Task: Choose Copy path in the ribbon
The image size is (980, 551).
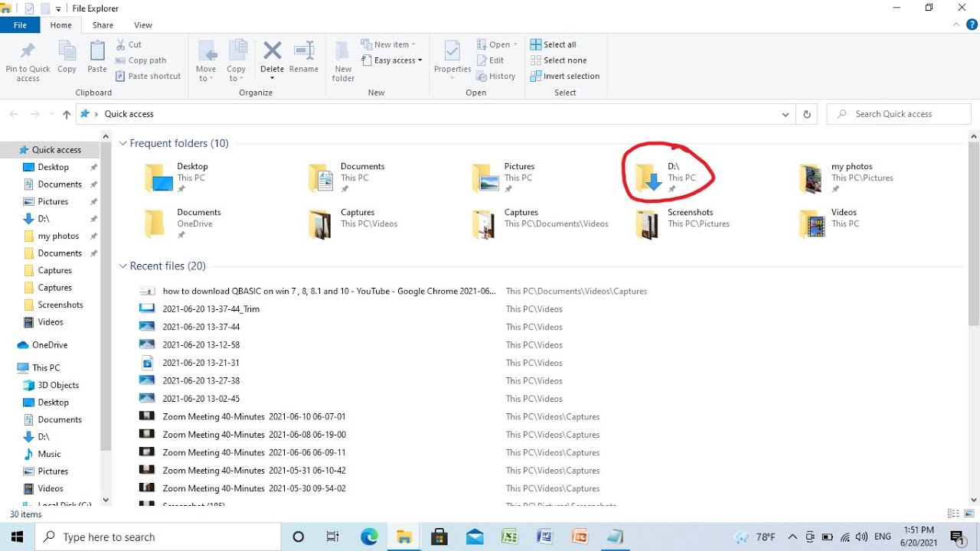Action: [141, 60]
